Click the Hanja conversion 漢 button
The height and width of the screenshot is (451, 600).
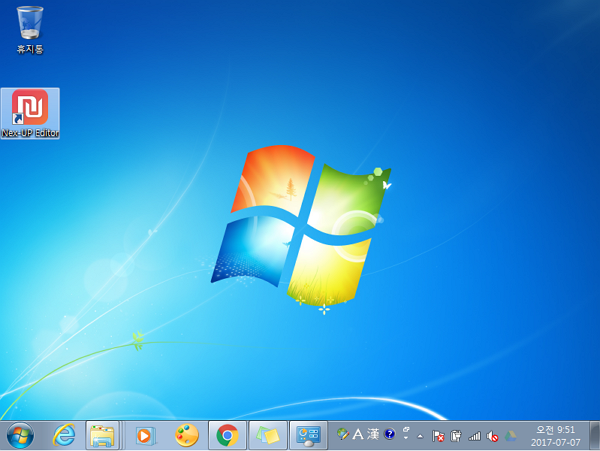tap(373, 434)
